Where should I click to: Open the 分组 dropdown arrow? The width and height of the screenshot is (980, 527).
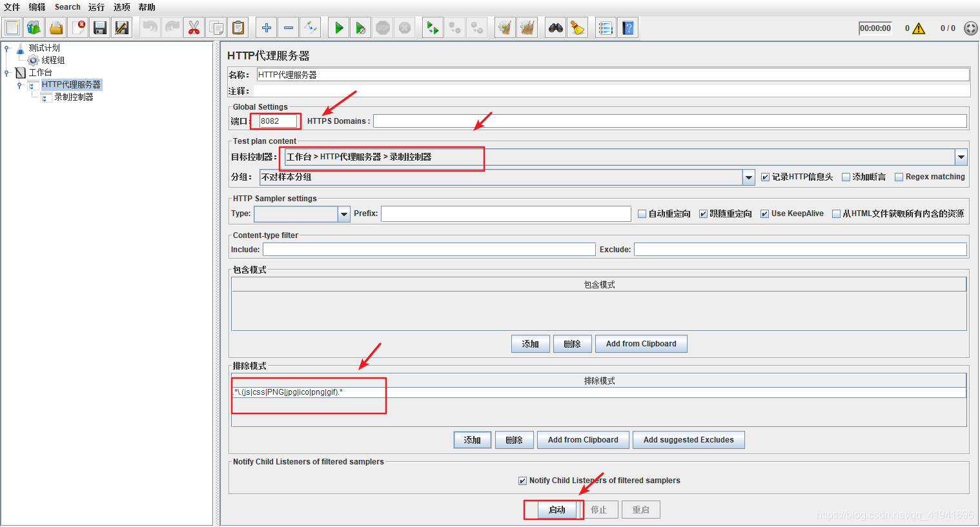(x=749, y=177)
